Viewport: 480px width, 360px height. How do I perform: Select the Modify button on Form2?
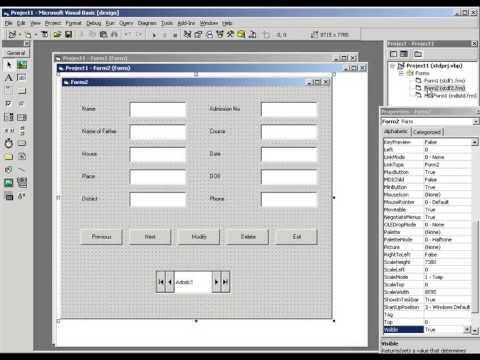point(199,237)
